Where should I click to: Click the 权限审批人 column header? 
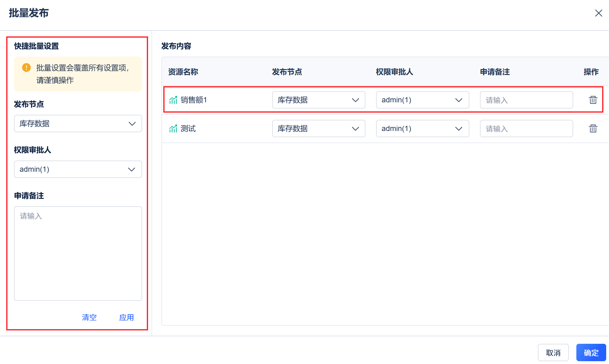click(x=394, y=72)
